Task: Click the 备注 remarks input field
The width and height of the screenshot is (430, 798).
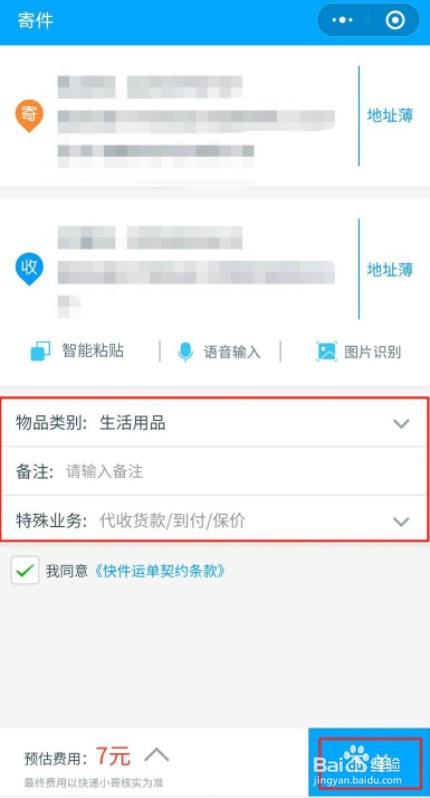Action: pyautogui.click(x=214, y=471)
